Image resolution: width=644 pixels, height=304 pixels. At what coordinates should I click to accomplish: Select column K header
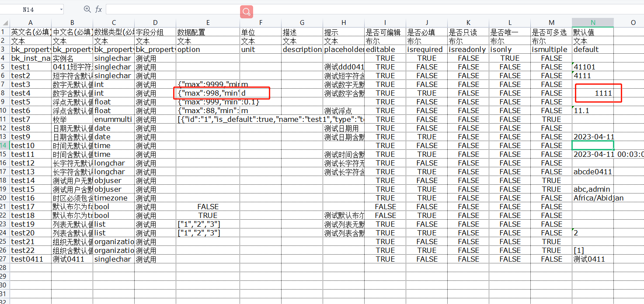(468, 23)
